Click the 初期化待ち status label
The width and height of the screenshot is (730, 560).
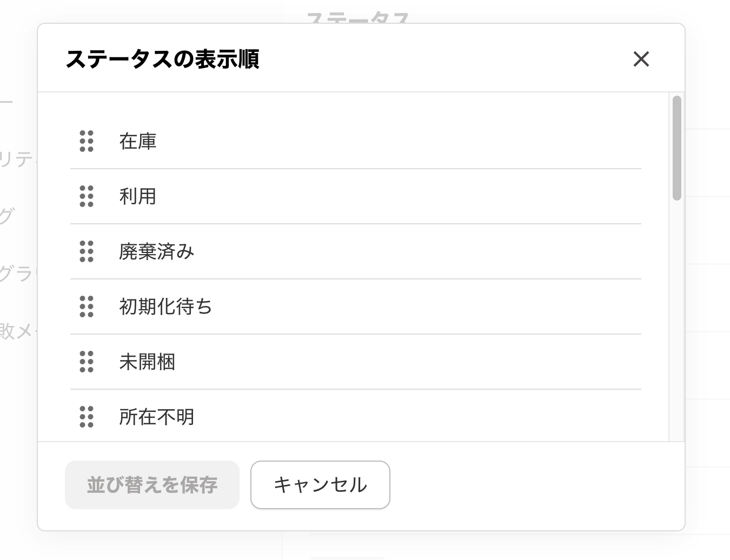[165, 306]
